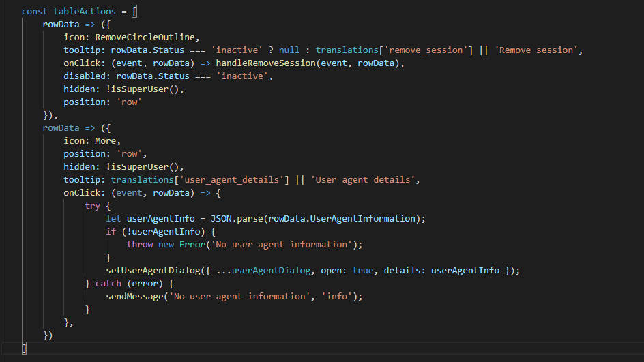The width and height of the screenshot is (644, 362).
Task: Click the 'User agent details' string
Action: coord(363,180)
